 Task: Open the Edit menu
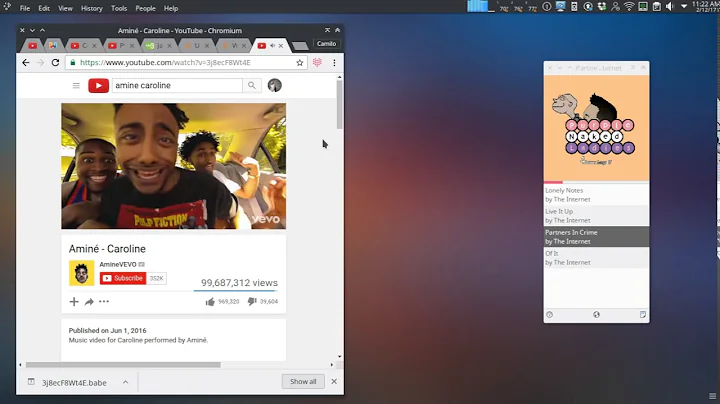tap(44, 8)
